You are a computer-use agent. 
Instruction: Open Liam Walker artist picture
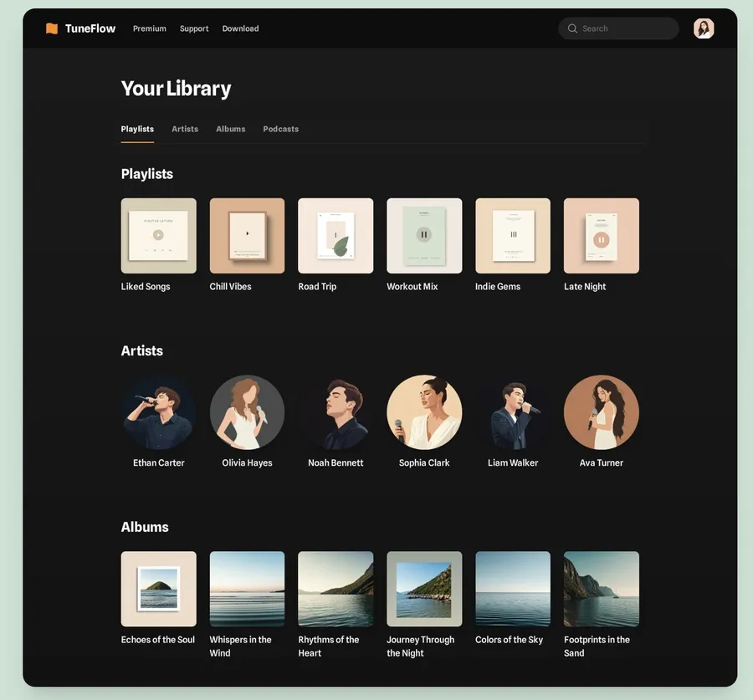513,412
